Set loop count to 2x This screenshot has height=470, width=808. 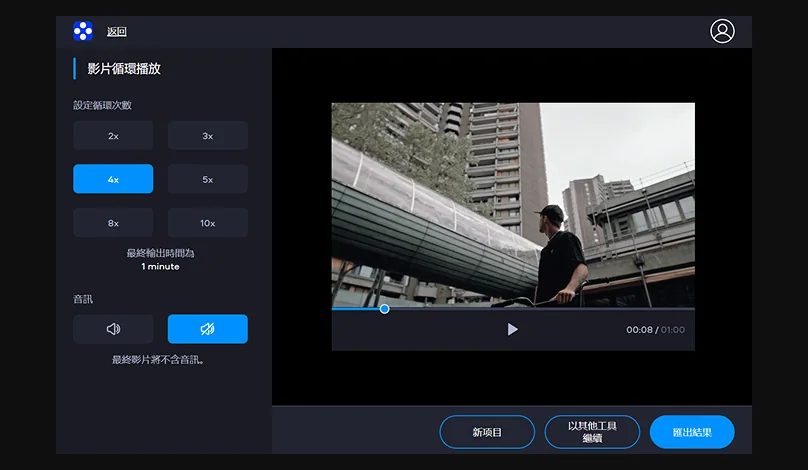113,136
